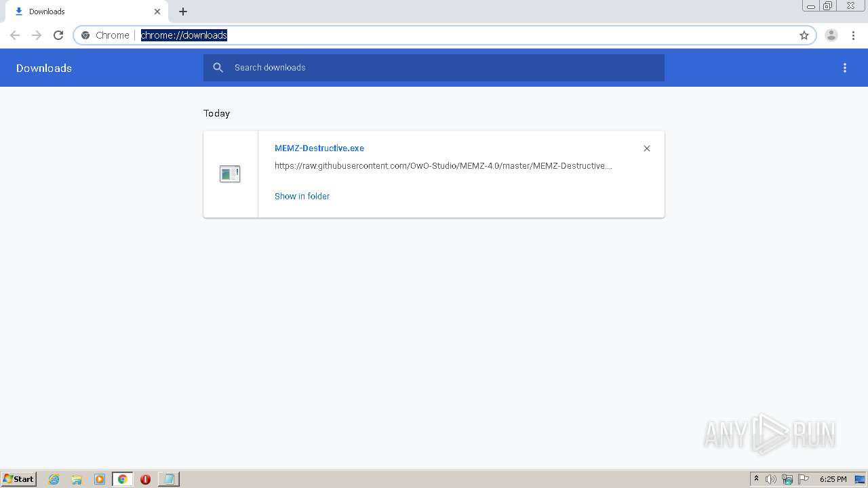The width and height of the screenshot is (868, 488).
Task: Launch Internet Explorer from the taskbar
Action: 54,479
